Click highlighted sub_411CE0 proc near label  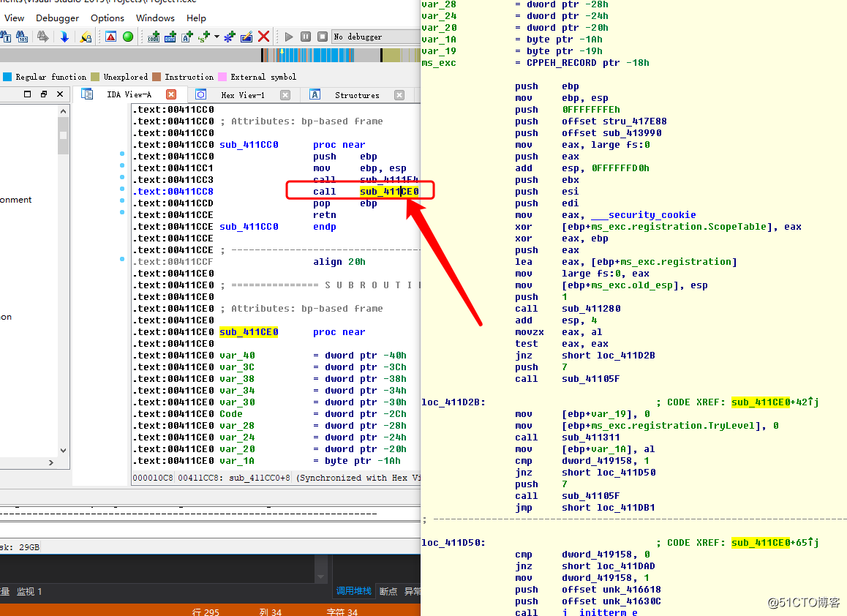[x=249, y=331]
